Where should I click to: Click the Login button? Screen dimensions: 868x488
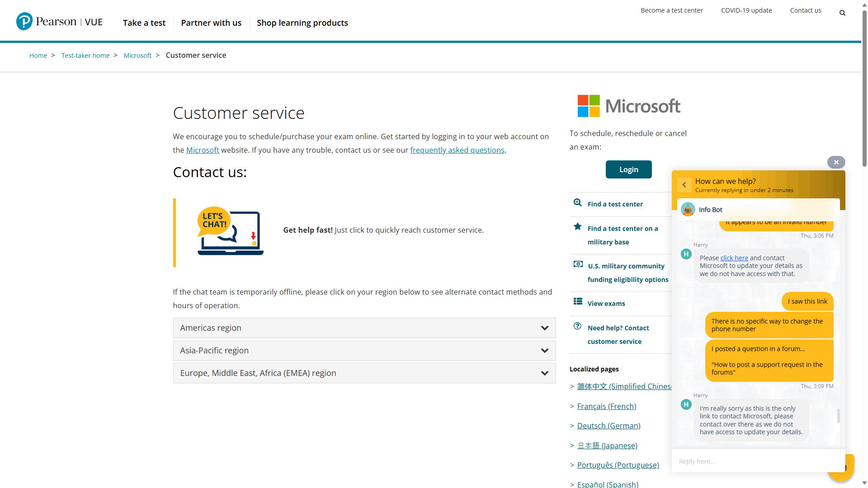point(629,169)
